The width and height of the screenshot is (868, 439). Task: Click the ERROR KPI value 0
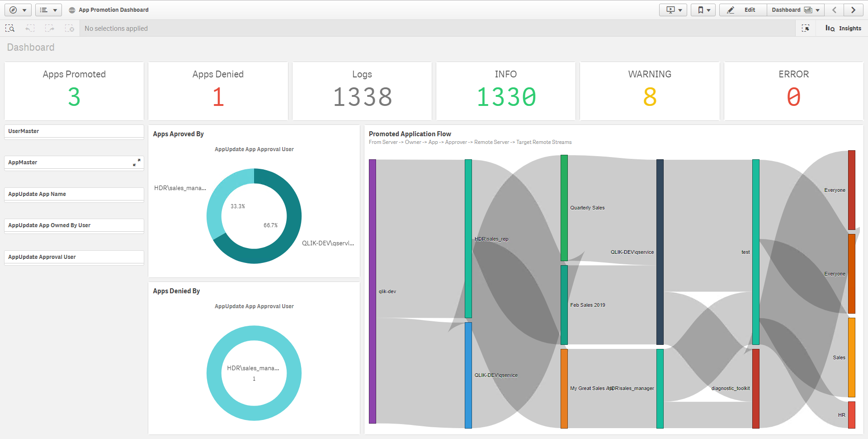pyautogui.click(x=793, y=97)
